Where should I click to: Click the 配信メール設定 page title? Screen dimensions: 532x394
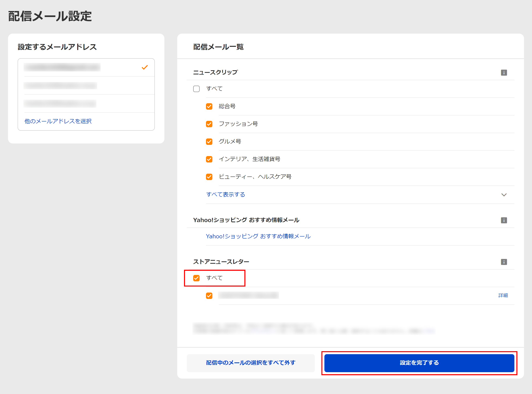[50, 16]
